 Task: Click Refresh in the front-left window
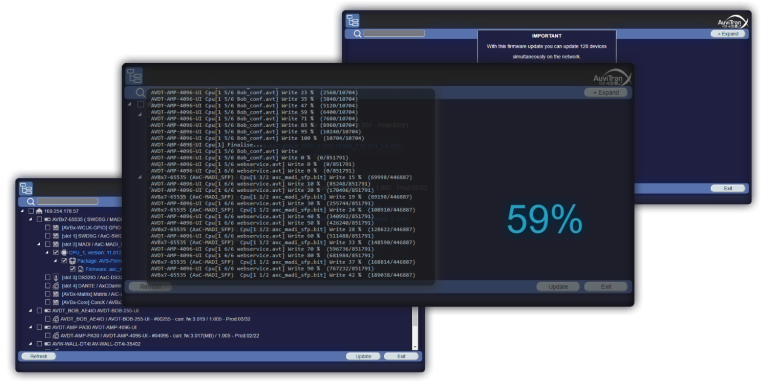pos(39,356)
